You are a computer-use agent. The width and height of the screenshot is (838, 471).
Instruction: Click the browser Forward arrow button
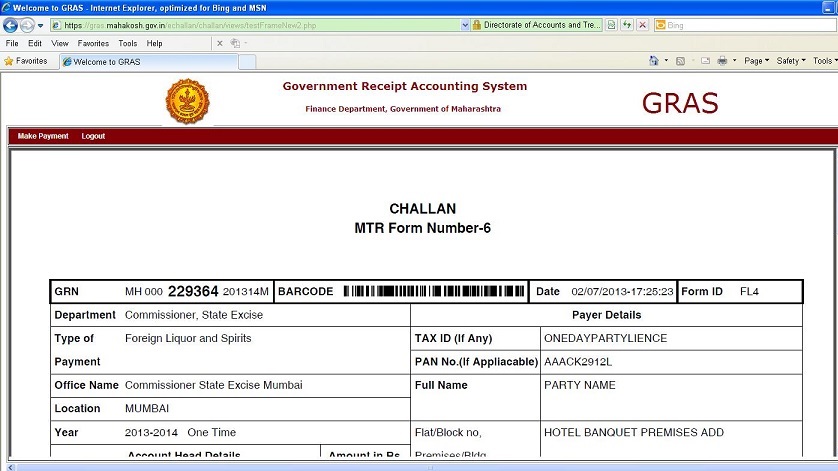point(27,25)
